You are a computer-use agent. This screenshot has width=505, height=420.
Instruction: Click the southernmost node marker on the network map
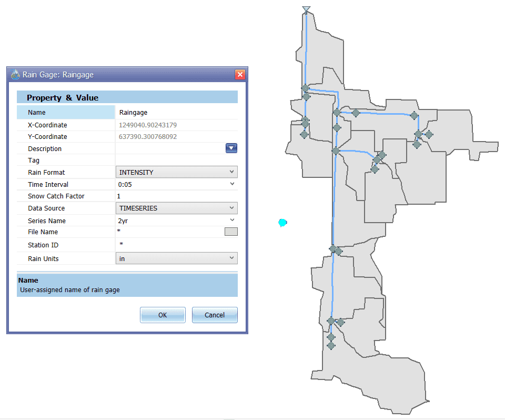330,345
